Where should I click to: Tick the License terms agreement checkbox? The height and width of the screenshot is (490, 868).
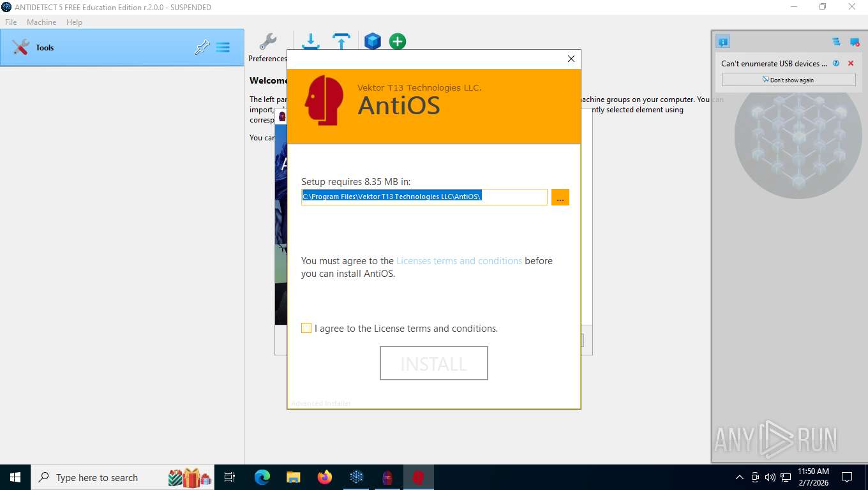306,328
